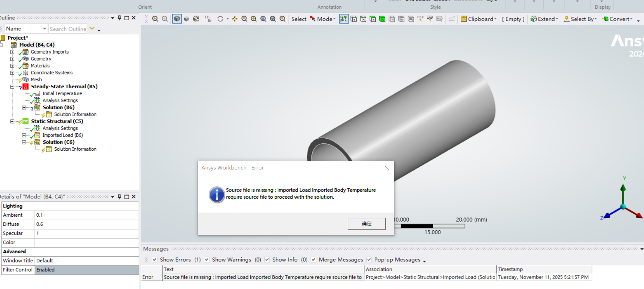644x289 pixels.
Task: Click the Explode/thick shells view icon
Action: pyautogui.click(x=196, y=19)
